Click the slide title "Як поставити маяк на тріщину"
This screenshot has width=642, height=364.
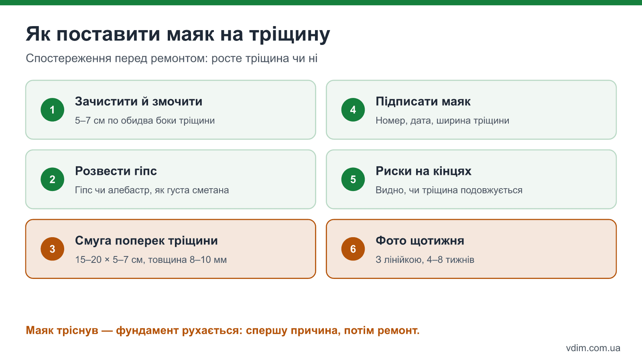point(178,35)
